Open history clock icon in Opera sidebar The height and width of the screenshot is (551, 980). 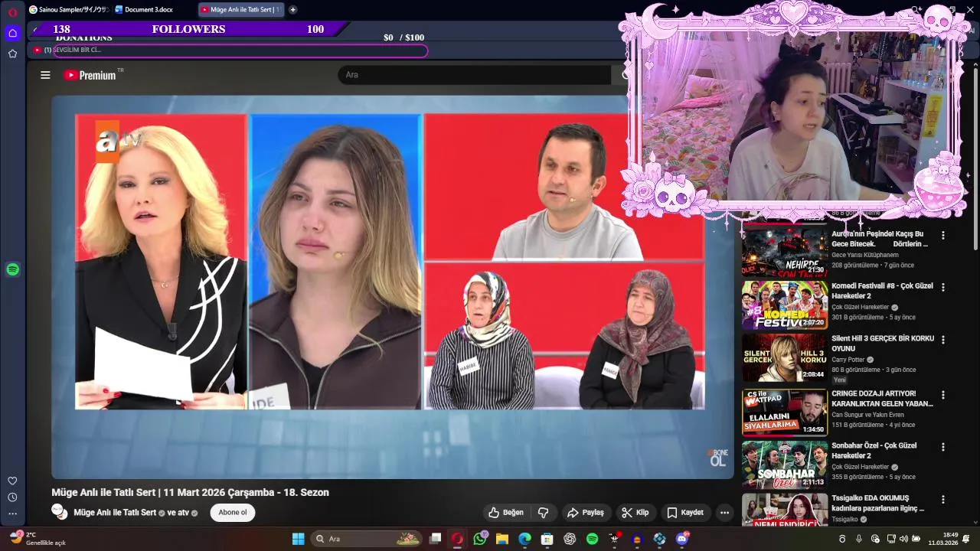tap(12, 497)
